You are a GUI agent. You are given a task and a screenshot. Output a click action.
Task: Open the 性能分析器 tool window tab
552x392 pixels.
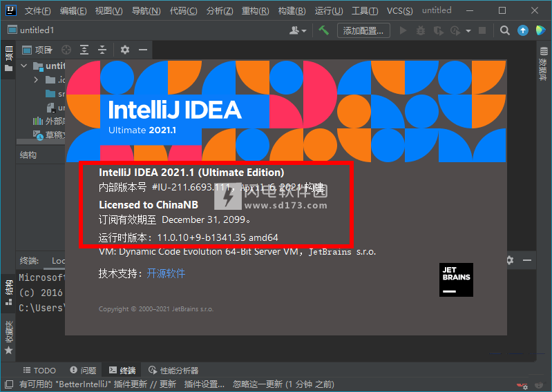click(173, 371)
